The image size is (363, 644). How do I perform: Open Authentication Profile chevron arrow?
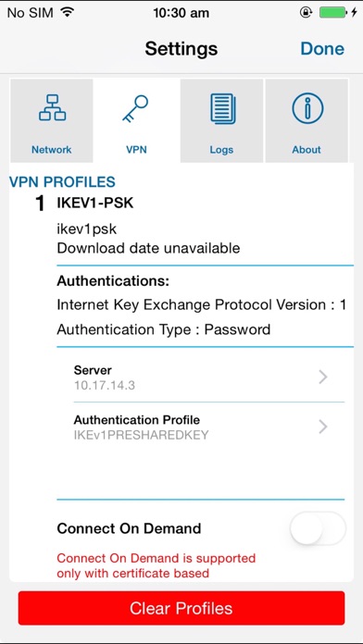pos(323,427)
